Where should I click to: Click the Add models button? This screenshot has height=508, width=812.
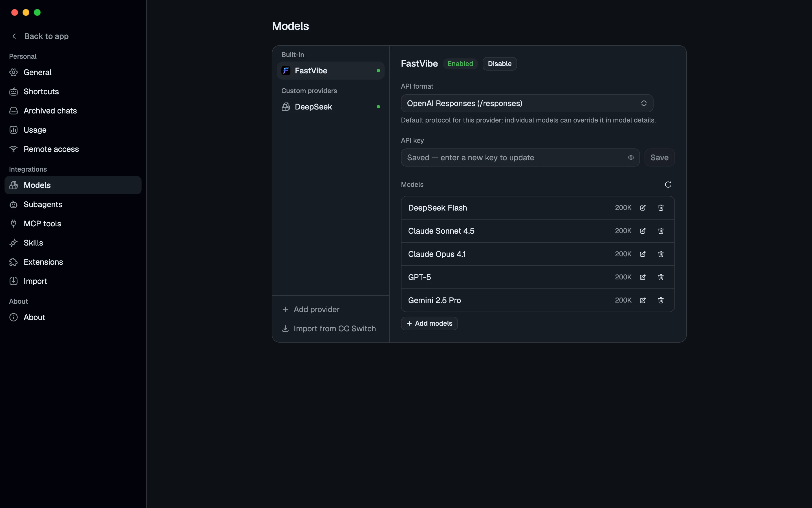pos(429,323)
